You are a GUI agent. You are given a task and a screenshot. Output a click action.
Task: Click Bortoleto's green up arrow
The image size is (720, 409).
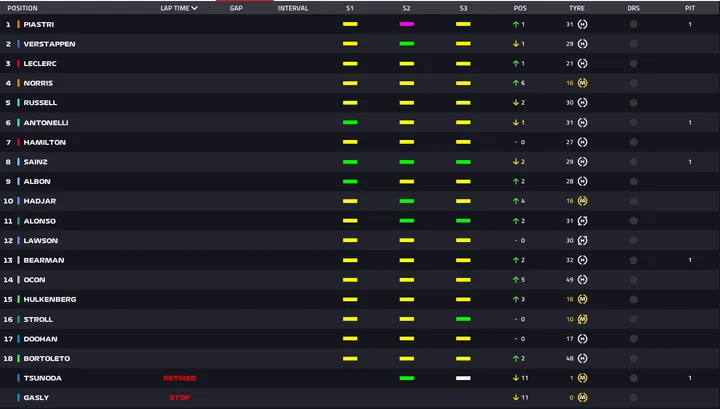(x=516, y=359)
